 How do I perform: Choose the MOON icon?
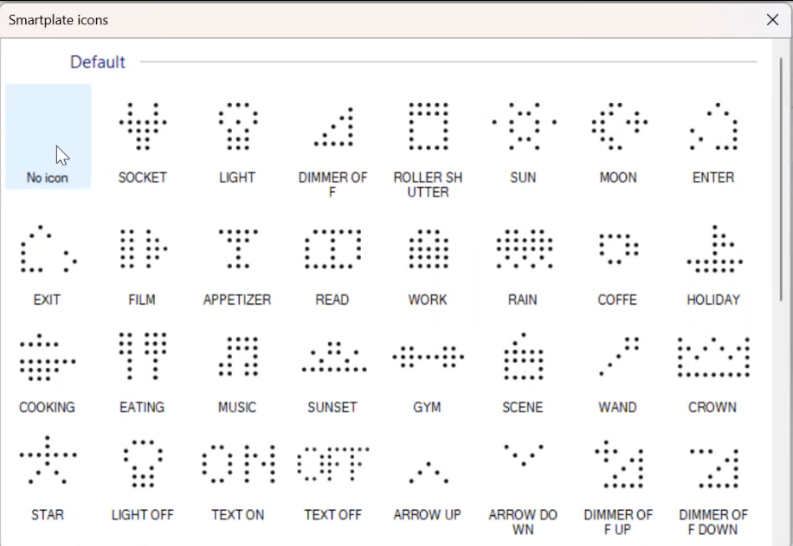[x=619, y=126]
